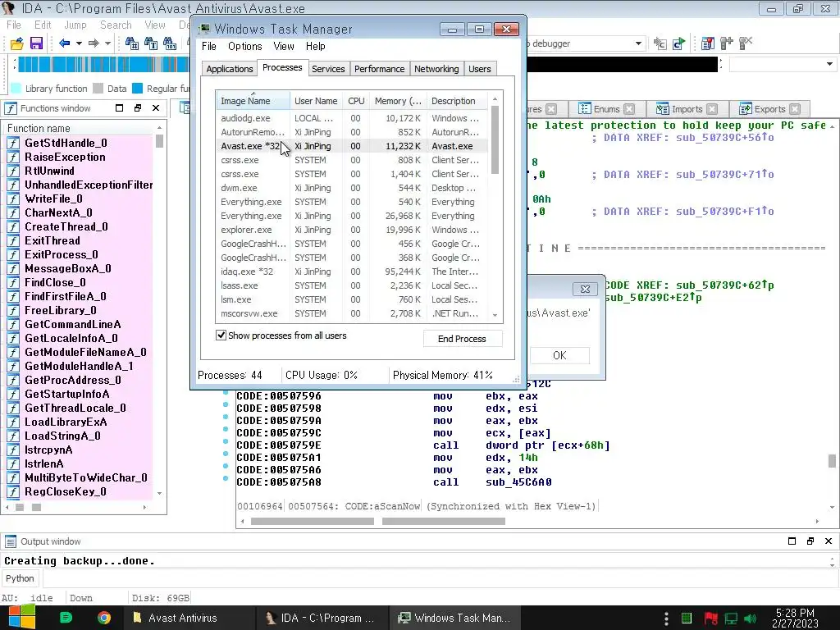This screenshot has height=630, width=840.
Task: Close the Enums tab
Action: [629, 109]
